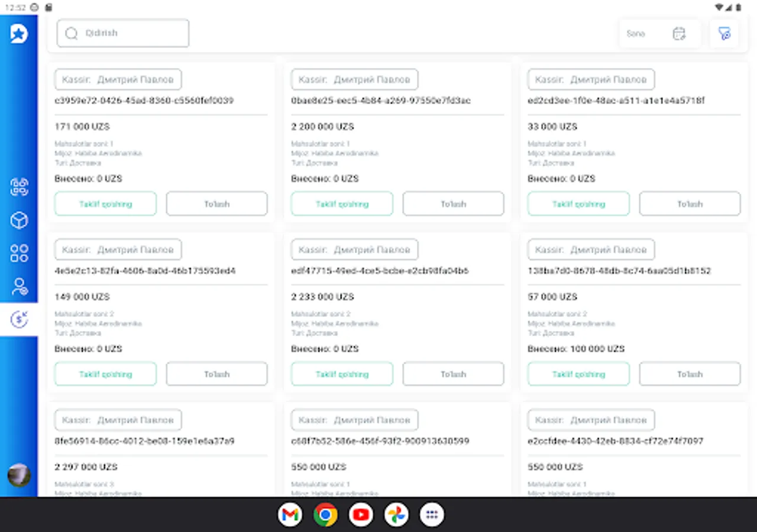Select order ID starting with 4e5e2c13
Image resolution: width=757 pixels, height=532 pixels.
(x=145, y=271)
